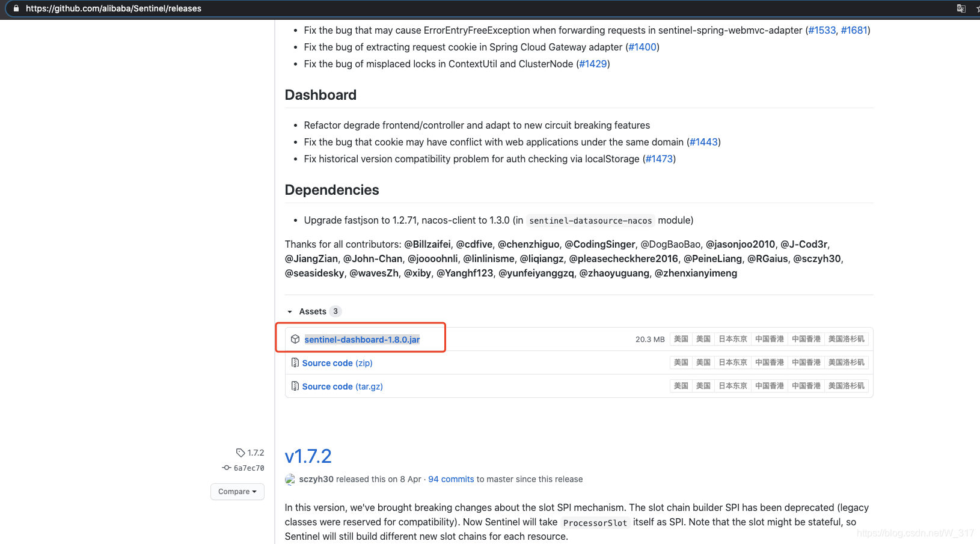Click the GitHub releases URL field
This screenshot has height=544, width=980.
(x=114, y=8)
